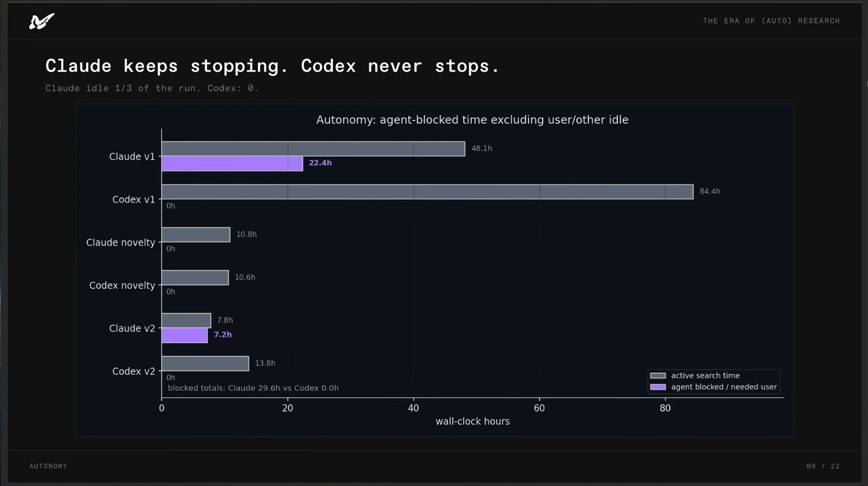Click the "10.8h" value label
Screen dimensions: 868x486
(247, 235)
